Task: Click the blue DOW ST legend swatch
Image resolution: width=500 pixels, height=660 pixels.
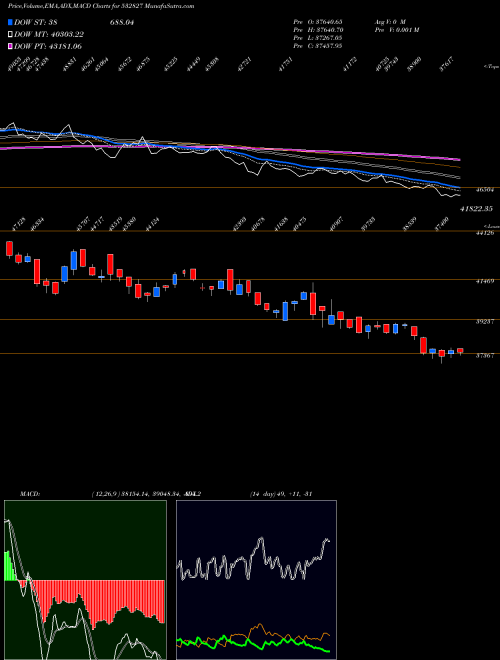Action: [11, 23]
